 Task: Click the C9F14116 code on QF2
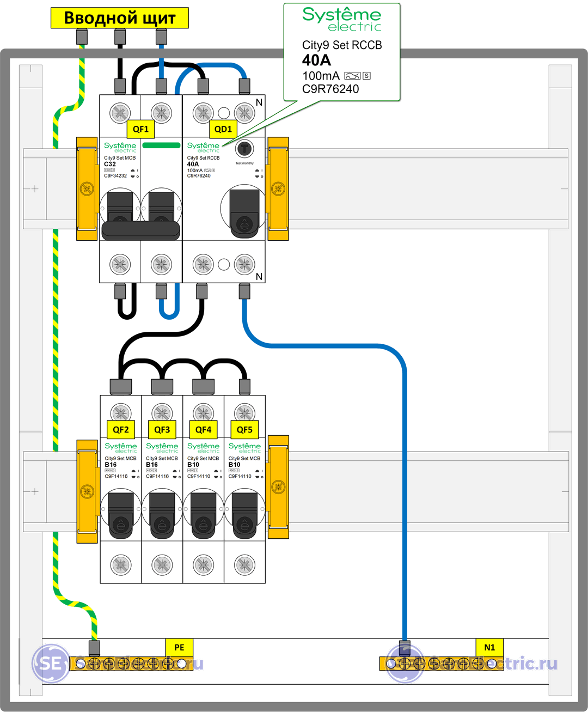click(x=116, y=476)
